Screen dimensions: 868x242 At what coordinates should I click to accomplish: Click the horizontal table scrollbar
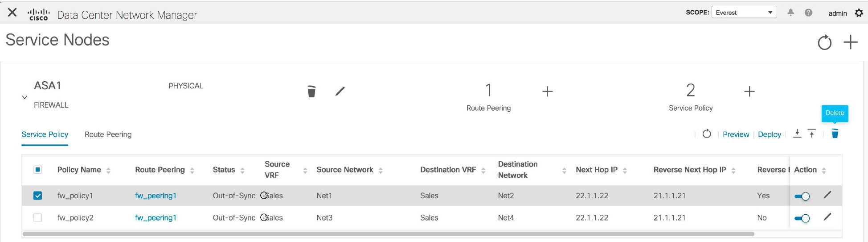pyautogui.click(x=388, y=234)
